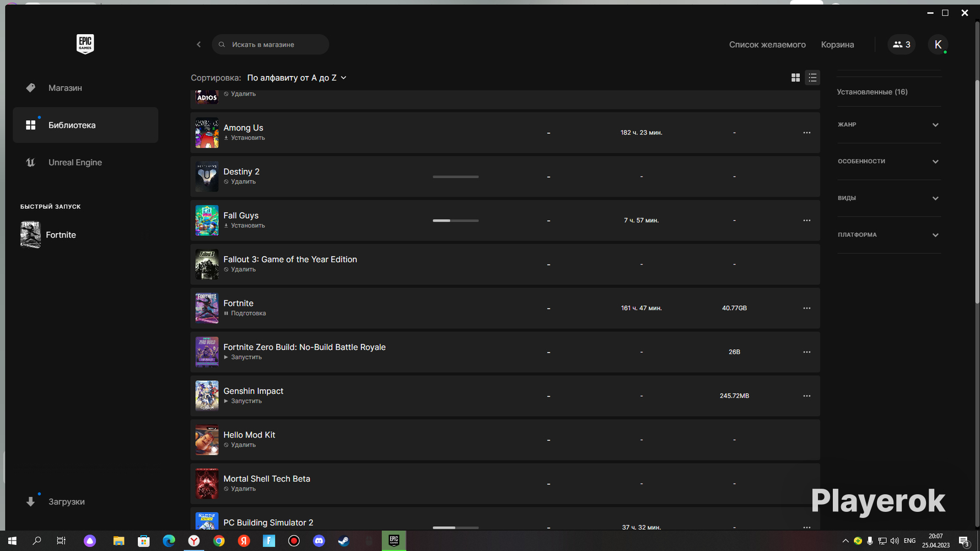This screenshot has height=551, width=980.
Task: Open the Загрузки downloads section
Action: pyautogui.click(x=66, y=501)
